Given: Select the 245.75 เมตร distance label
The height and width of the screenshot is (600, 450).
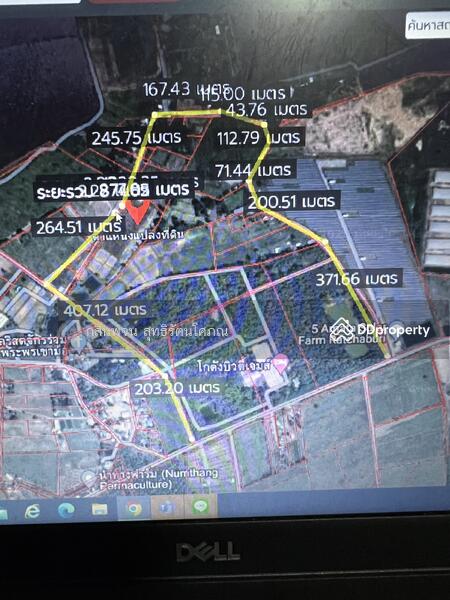Looking at the screenshot, I should [136, 137].
